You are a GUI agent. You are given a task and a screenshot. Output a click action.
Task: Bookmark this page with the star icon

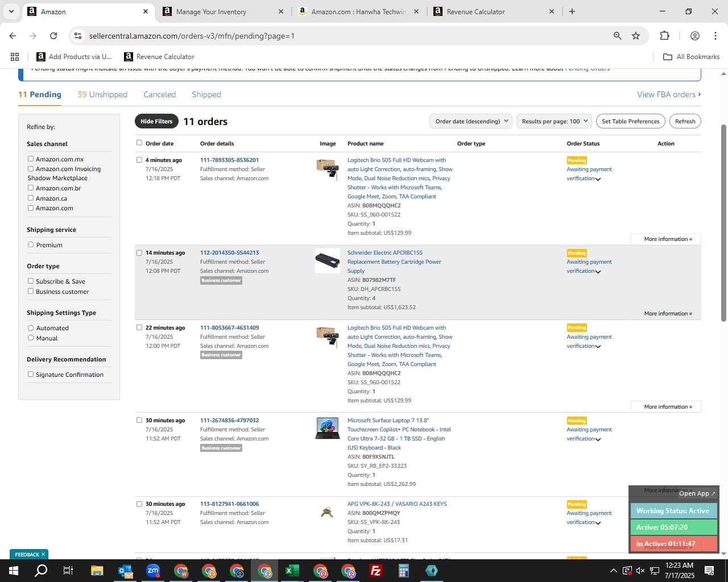click(x=636, y=36)
